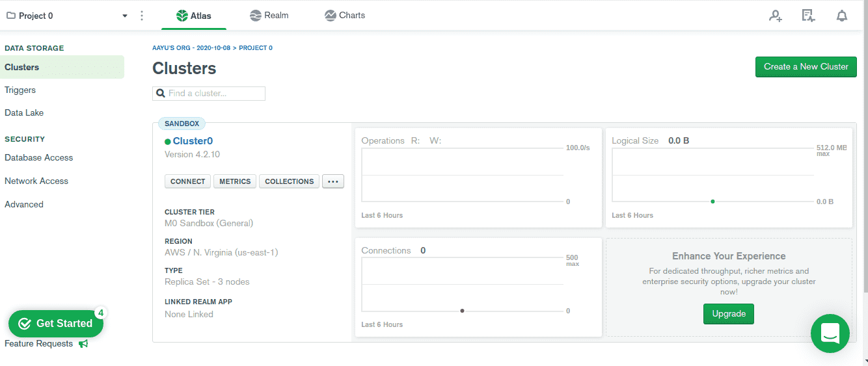
Task: Switch to the Realm tab
Action: [269, 16]
